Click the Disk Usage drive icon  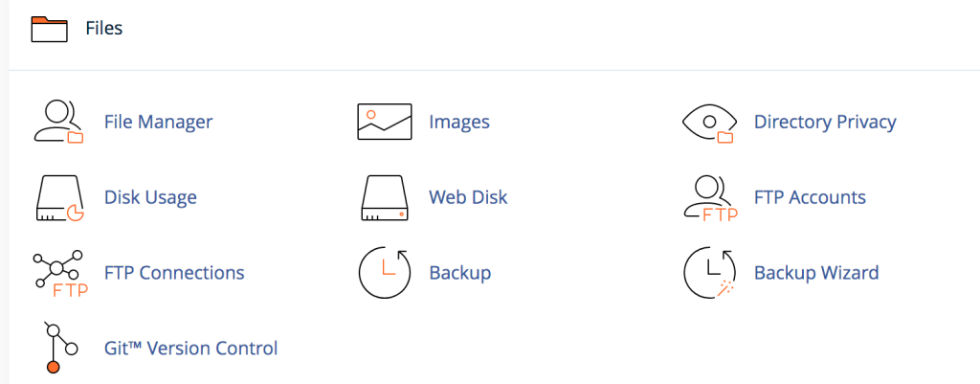(59, 197)
